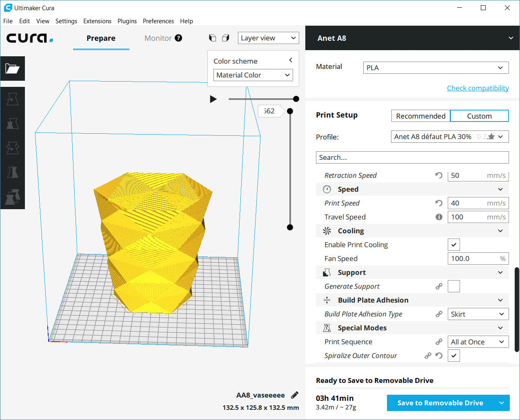
Task: Select the Rotate tool
Action: pyautogui.click(x=13, y=148)
